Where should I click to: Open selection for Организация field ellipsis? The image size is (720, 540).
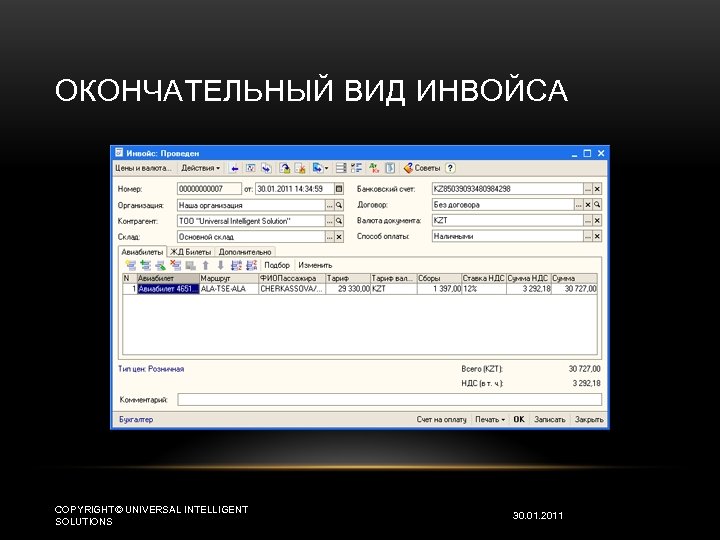pyautogui.click(x=330, y=205)
